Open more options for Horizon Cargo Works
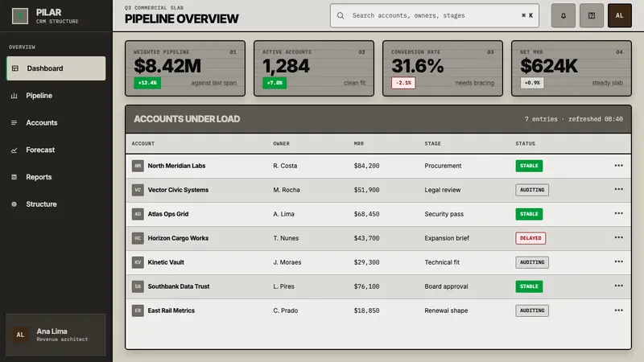The height and width of the screenshot is (362, 644). click(618, 237)
